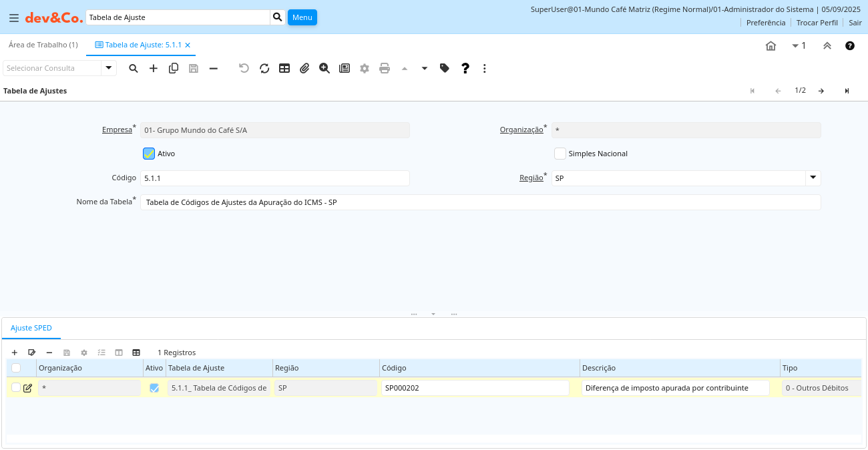Click the Copy Record toolbar icon
The image size is (868, 450).
pos(174,68)
